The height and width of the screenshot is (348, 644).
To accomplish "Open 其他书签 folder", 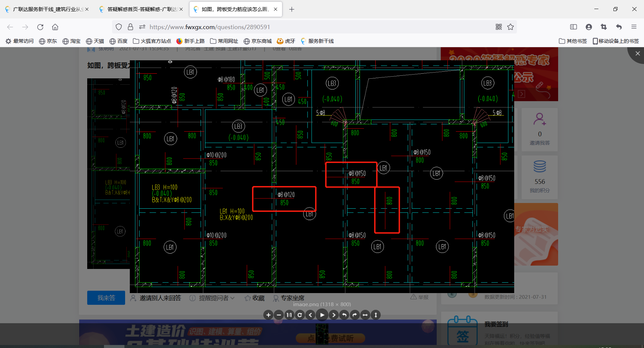I will point(573,41).
